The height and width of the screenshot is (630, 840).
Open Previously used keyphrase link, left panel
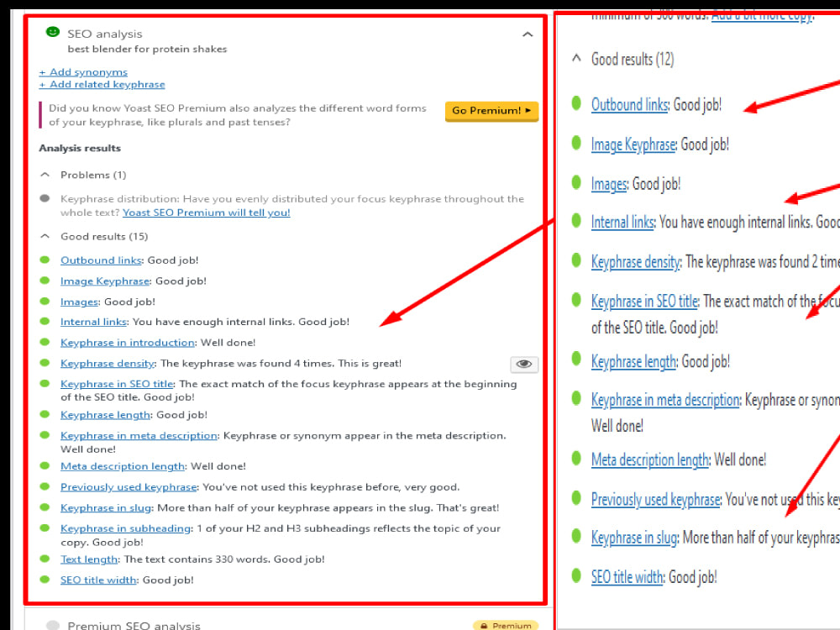[x=129, y=487]
